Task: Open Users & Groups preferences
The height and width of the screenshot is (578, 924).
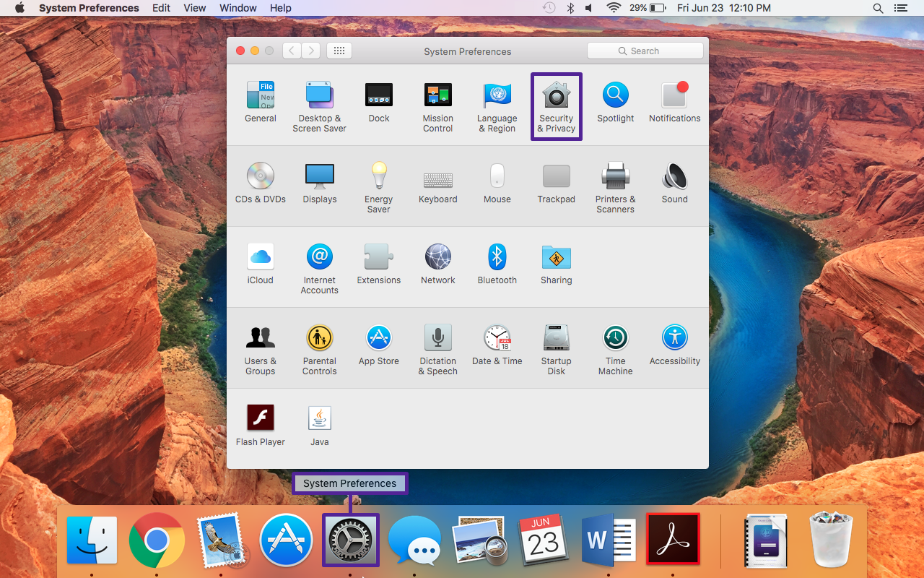Action: coord(261,350)
